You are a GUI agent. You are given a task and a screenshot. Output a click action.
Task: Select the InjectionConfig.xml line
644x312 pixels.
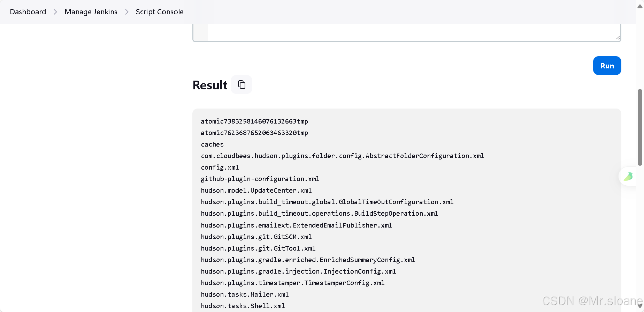pyautogui.click(x=298, y=272)
